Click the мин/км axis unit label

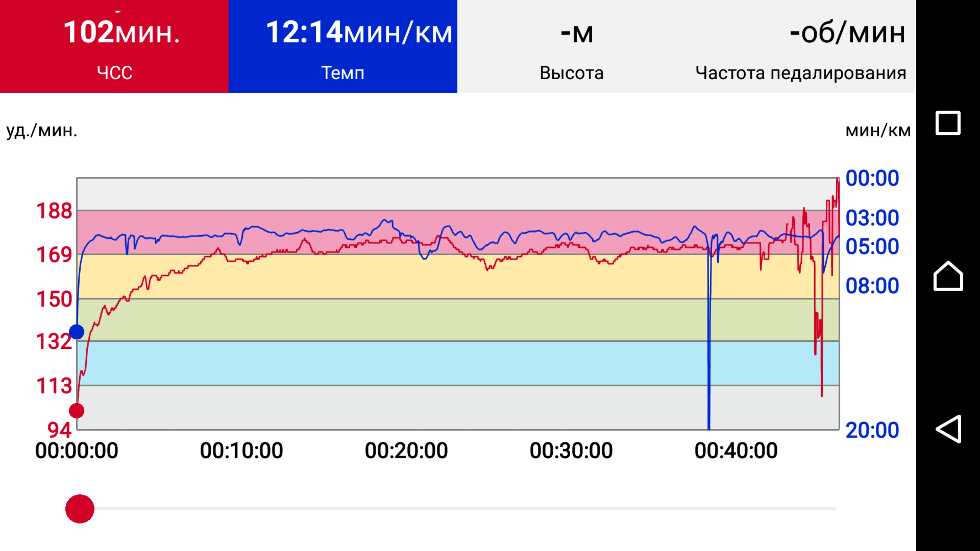tap(878, 130)
